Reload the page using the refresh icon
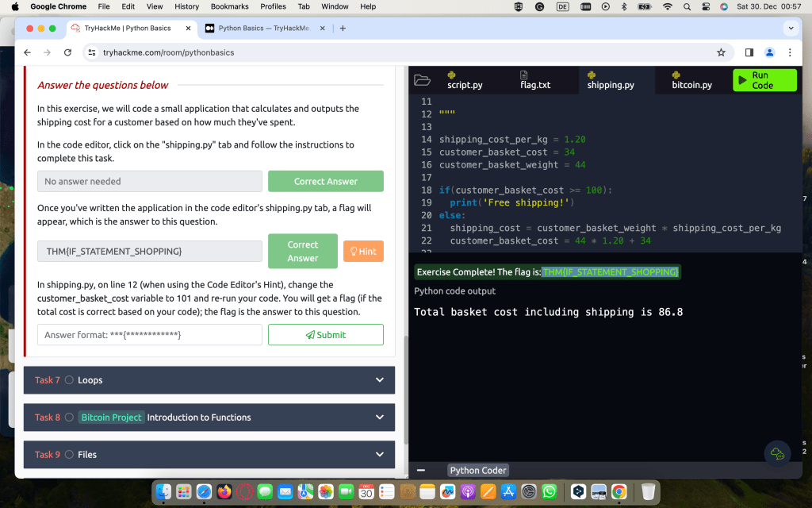The width and height of the screenshot is (812, 508). pyautogui.click(x=67, y=52)
